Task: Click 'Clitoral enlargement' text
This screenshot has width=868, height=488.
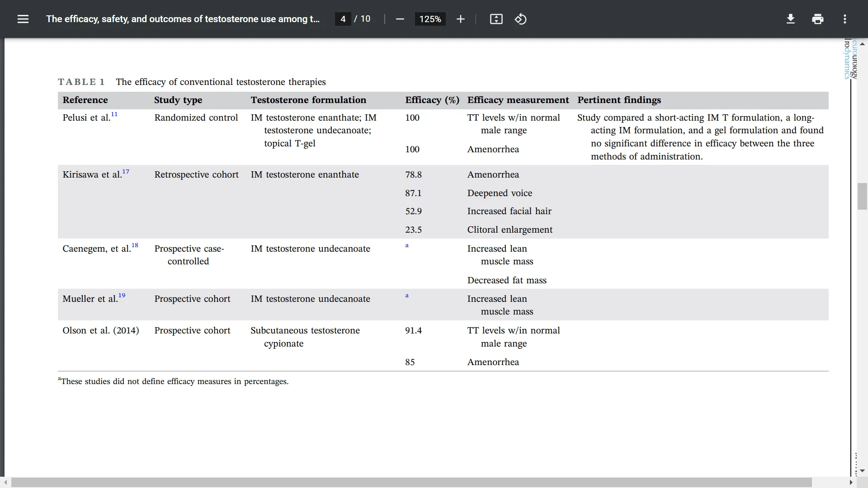Action: tap(509, 230)
